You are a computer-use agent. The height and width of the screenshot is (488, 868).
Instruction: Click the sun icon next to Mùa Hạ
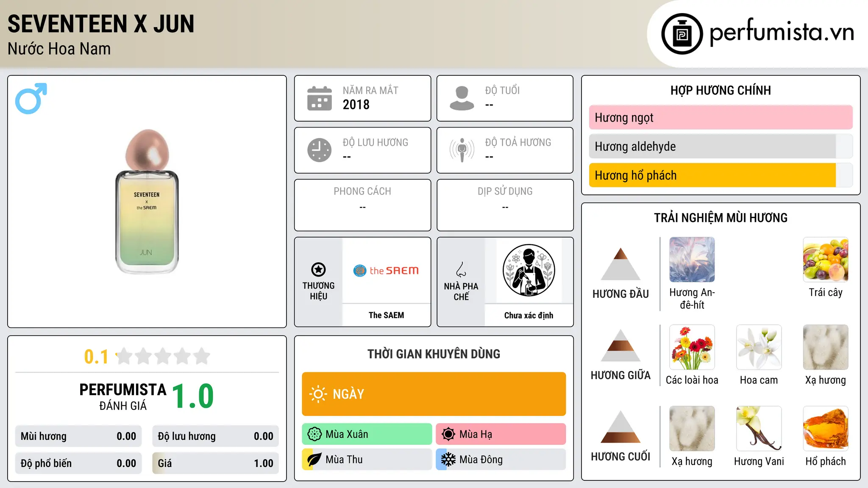coord(448,434)
